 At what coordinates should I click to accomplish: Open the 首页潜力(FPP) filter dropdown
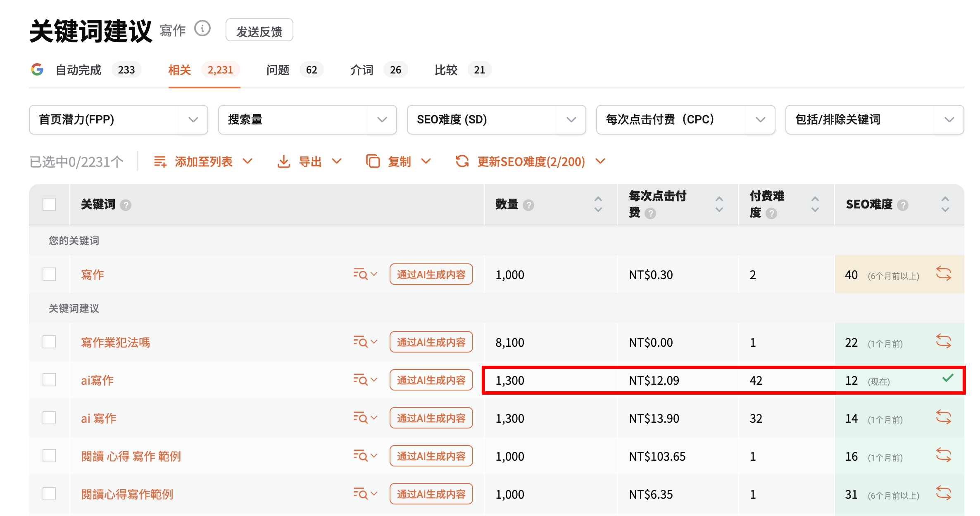point(119,120)
